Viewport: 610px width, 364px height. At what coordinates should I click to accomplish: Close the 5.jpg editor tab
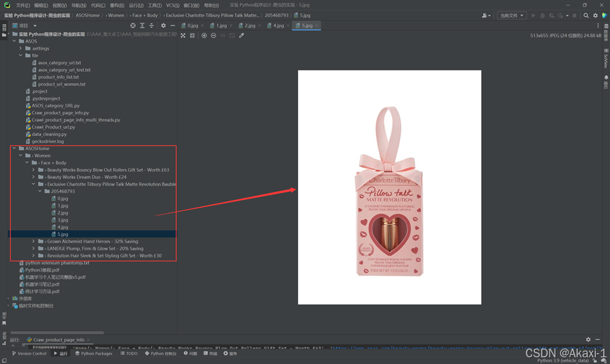[x=317, y=25]
